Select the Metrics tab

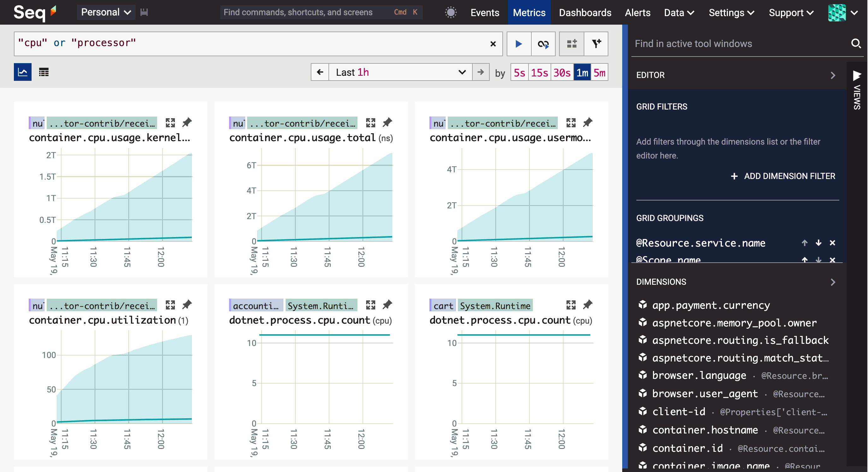coord(529,13)
